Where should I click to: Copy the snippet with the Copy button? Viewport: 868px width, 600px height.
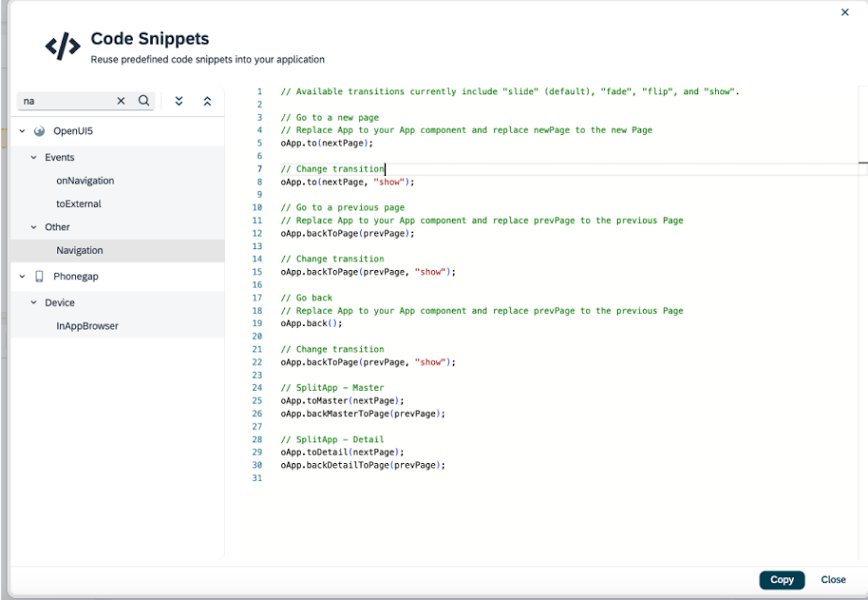coord(782,580)
